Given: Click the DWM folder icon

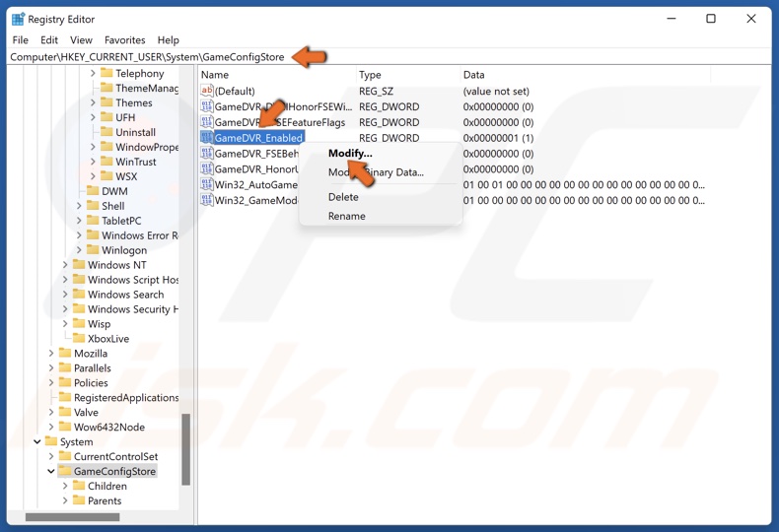Looking at the screenshot, I should 93,191.
